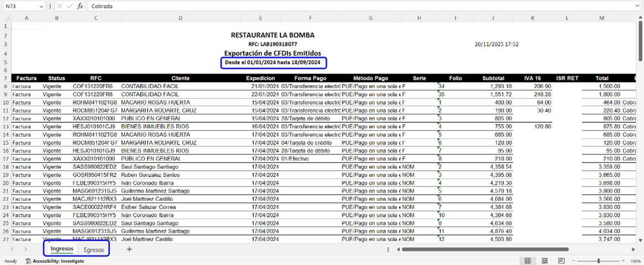Click the RFC: LAB190318GT7 cell

tap(272, 44)
